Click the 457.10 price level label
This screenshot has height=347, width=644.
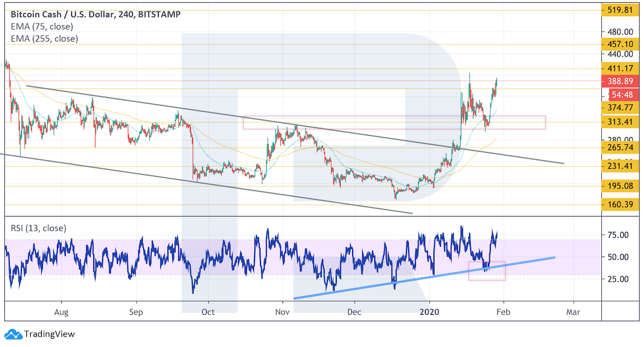tap(620, 44)
